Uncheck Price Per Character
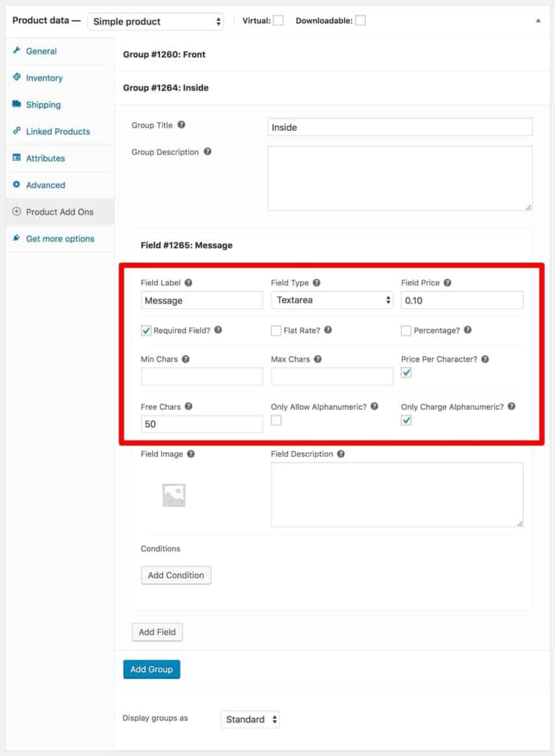The height and width of the screenshot is (756, 555). pos(406,372)
